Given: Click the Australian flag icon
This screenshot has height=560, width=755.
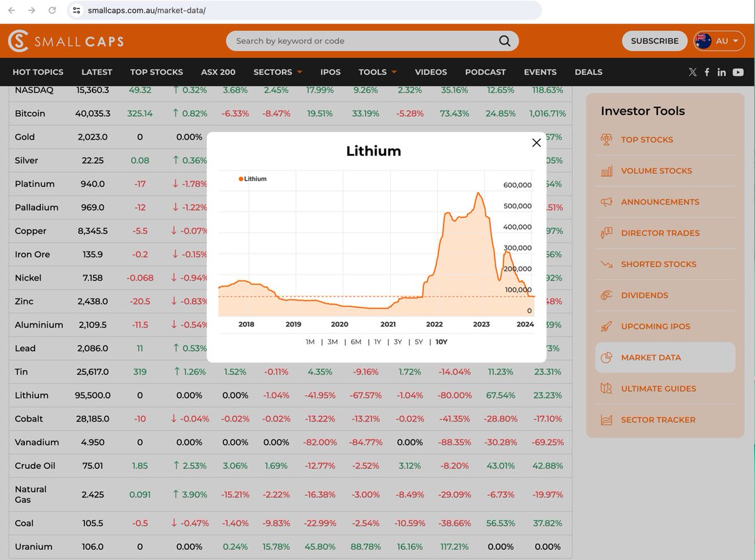Looking at the screenshot, I should pos(703,41).
